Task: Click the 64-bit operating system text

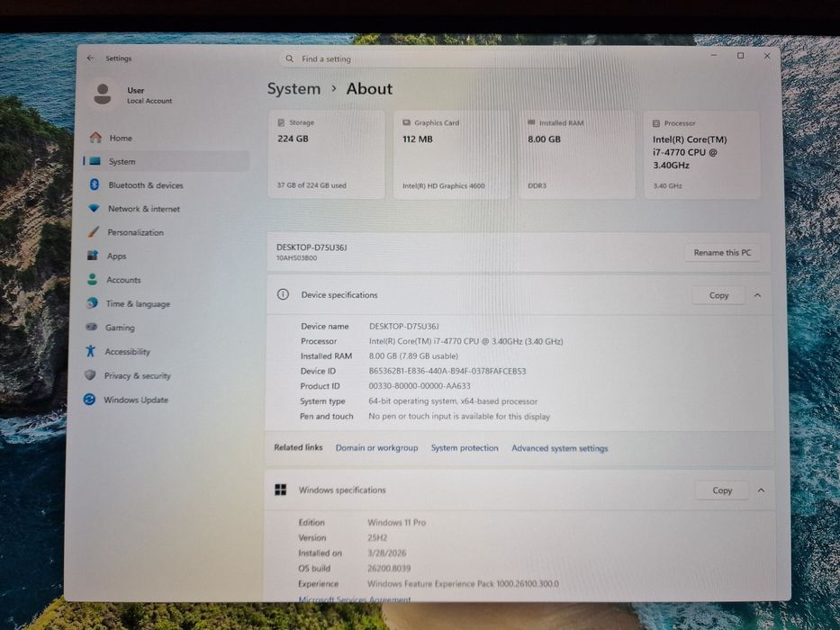Action: [453, 401]
